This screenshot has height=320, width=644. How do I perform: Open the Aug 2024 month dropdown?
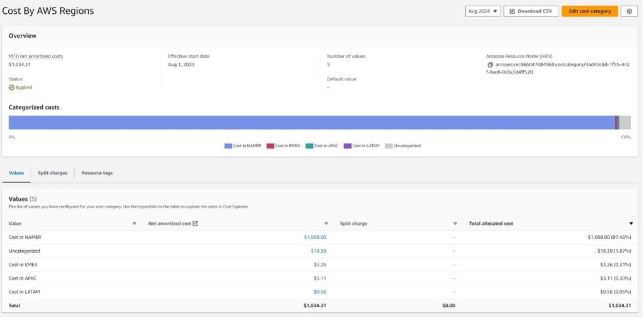tap(483, 11)
